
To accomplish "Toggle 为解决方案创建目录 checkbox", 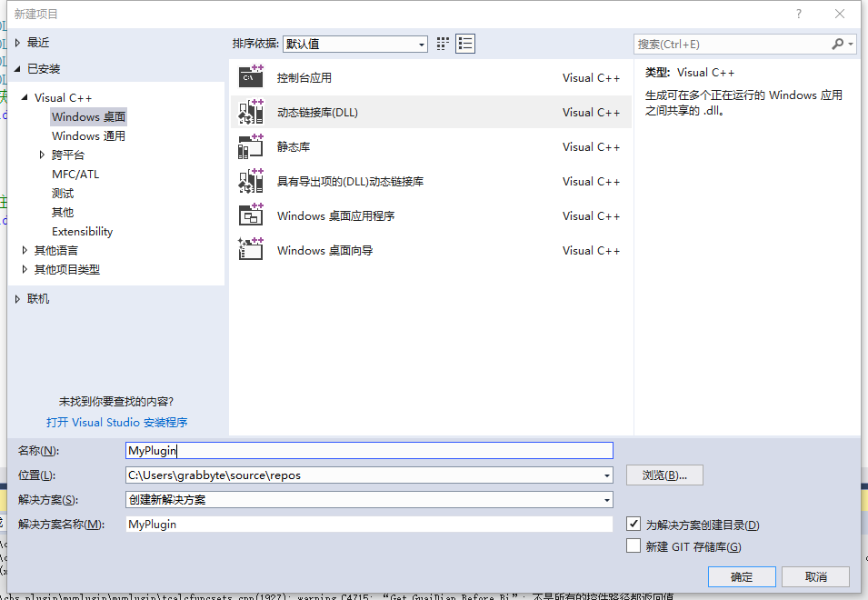I will tap(634, 524).
